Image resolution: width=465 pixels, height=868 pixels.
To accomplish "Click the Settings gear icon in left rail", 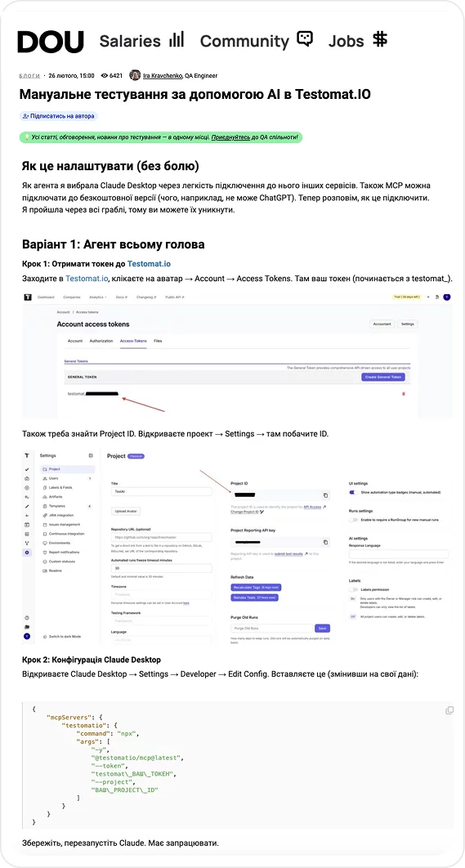I will pos(27,553).
